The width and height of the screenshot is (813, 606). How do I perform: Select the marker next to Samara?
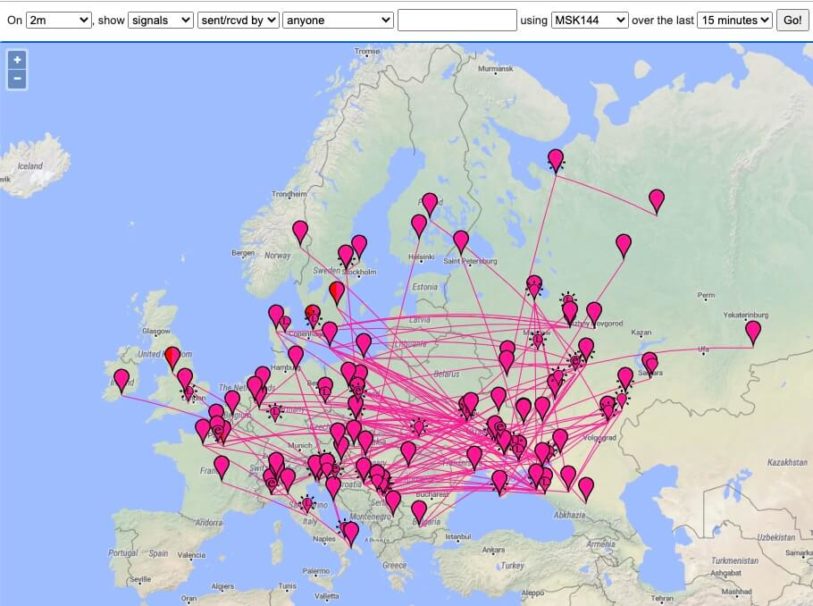pyautogui.click(x=650, y=361)
